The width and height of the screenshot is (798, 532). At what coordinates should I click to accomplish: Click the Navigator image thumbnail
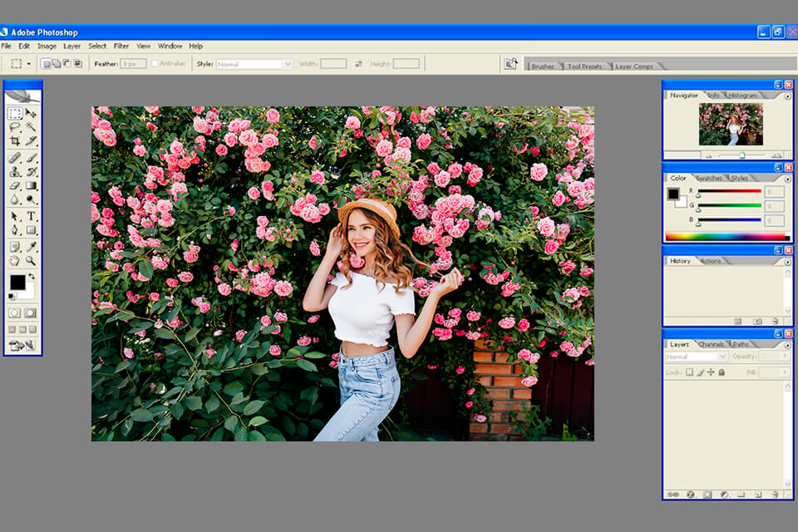coord(731,125)
